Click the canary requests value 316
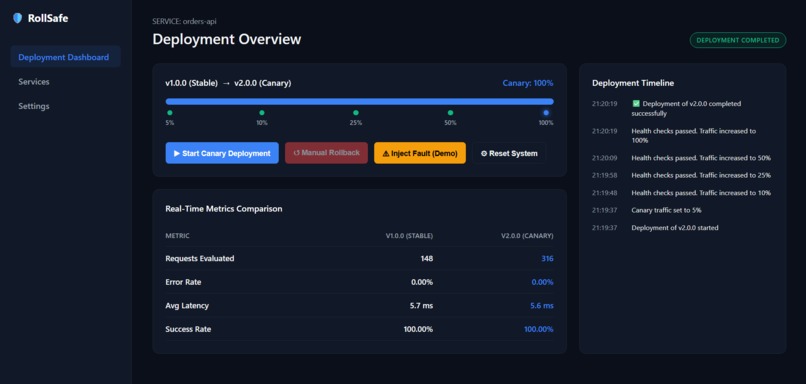This screenshot has width=806, height=384. coord(547,259)
